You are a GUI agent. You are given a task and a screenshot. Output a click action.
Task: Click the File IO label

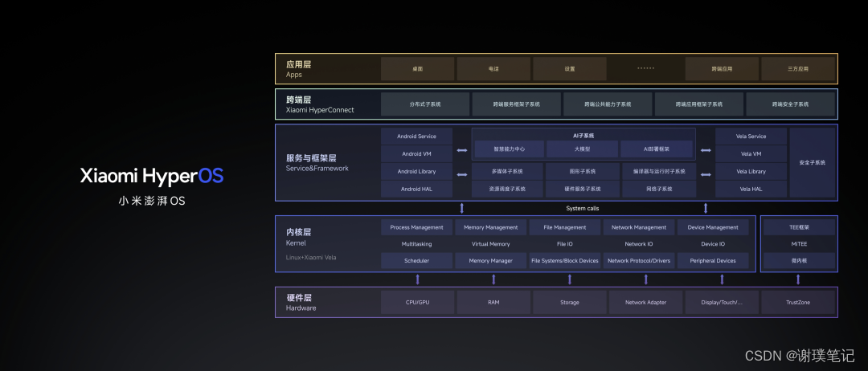565,244
